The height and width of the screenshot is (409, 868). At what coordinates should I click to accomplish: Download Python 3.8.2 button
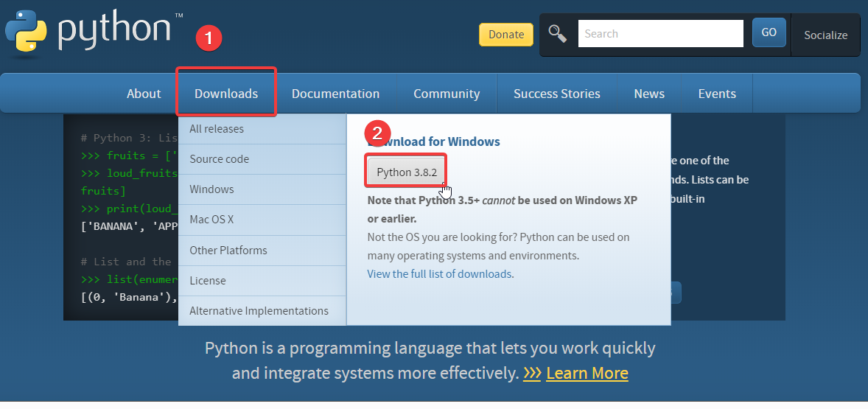coord(406,172)
